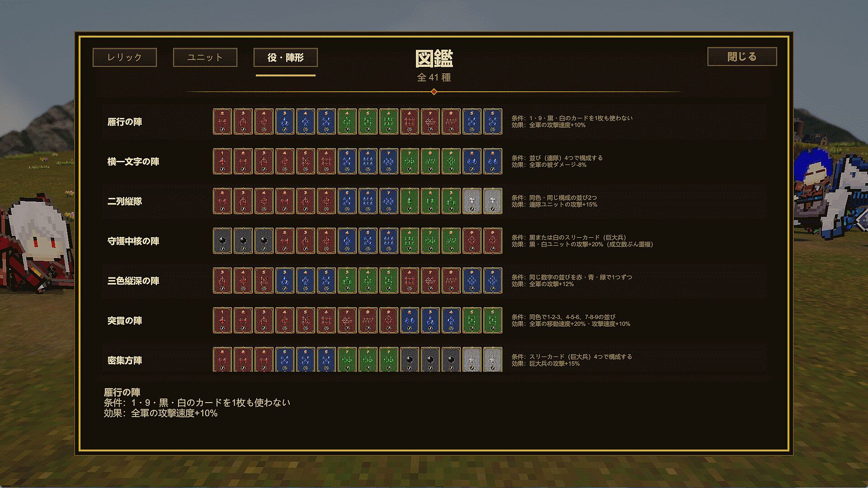Choose the blue 4 card in 突貫の陣 row
The image size is (868, 488).
451,320
